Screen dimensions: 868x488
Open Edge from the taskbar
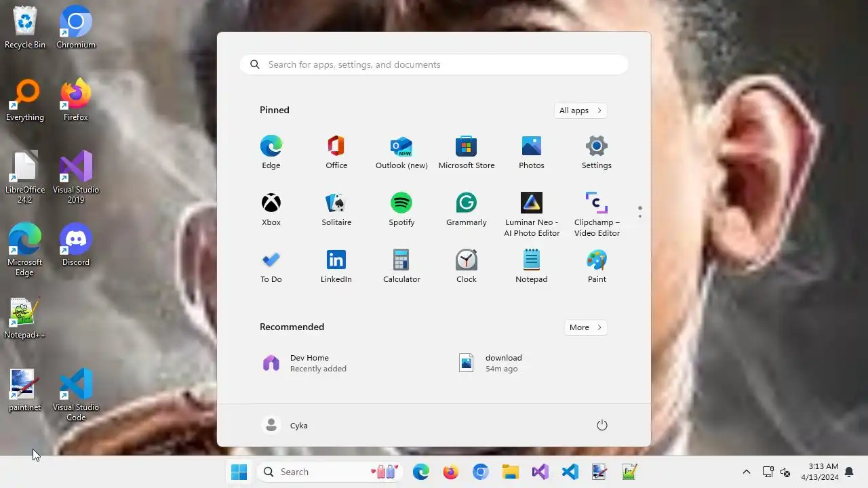pos(421,472)
